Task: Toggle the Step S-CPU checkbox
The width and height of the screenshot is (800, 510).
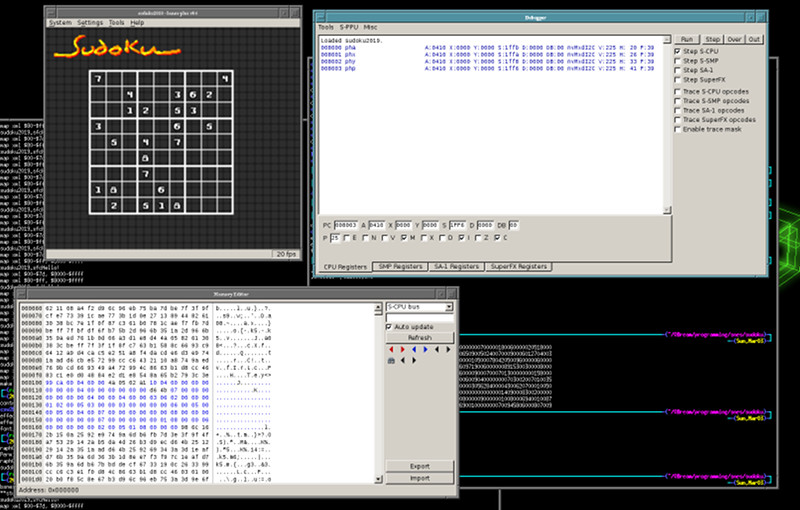Action: [678, 52]
